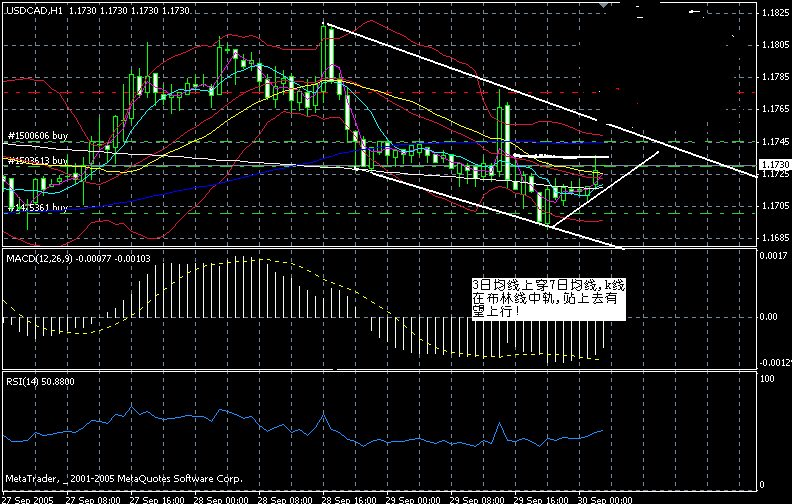Select the #1503613 buy order label
Screen dimensions: 792x504
pos(38,161)
